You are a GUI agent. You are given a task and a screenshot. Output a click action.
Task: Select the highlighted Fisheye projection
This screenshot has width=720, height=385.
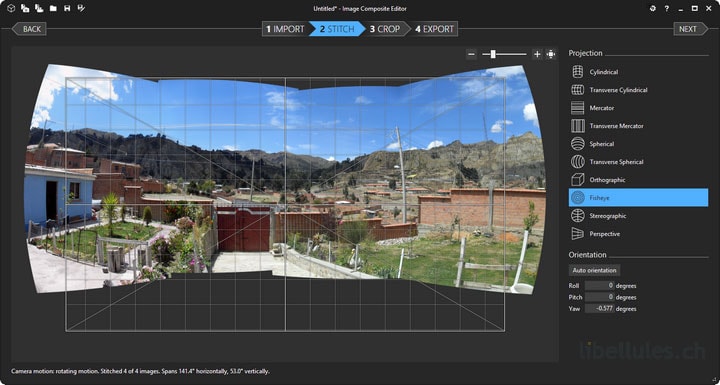click(638, 198)
